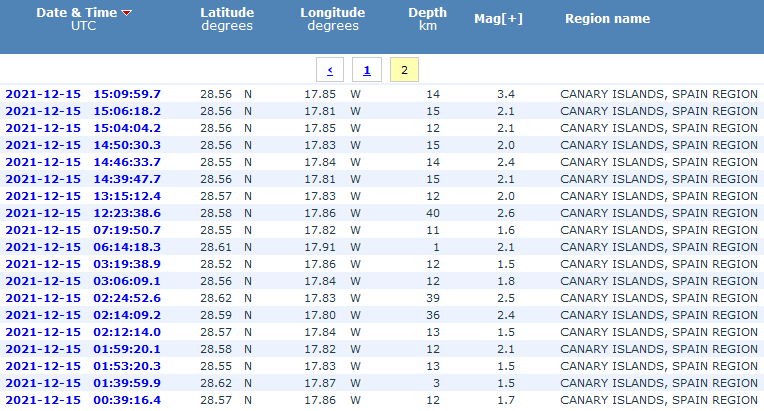Open page 1 of results

pos(367,70)
